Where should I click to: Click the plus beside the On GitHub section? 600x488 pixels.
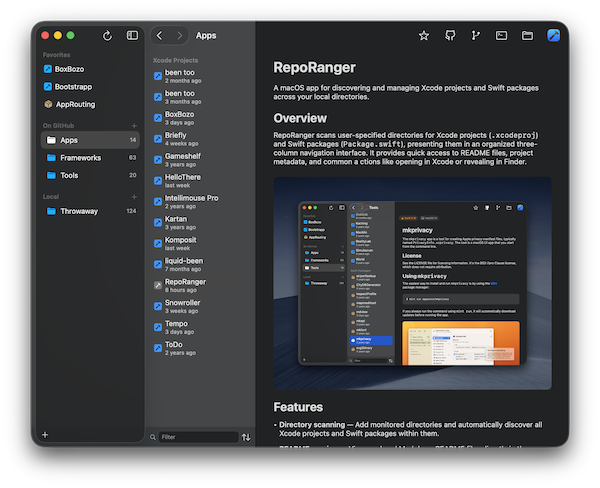134,125
